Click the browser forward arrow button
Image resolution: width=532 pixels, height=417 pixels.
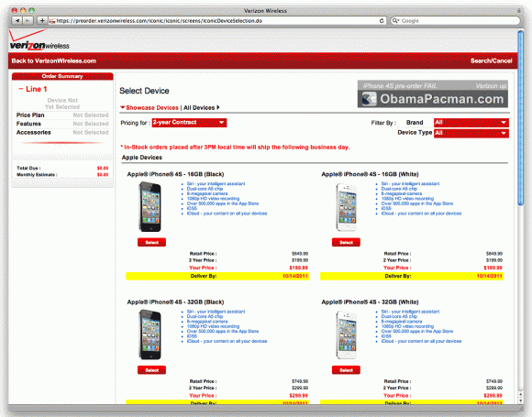(28, 21)
